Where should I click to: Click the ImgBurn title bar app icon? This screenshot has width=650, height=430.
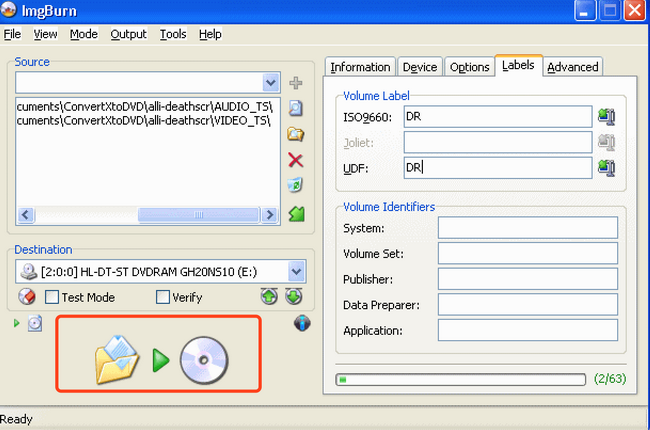(x=8, y=10)
